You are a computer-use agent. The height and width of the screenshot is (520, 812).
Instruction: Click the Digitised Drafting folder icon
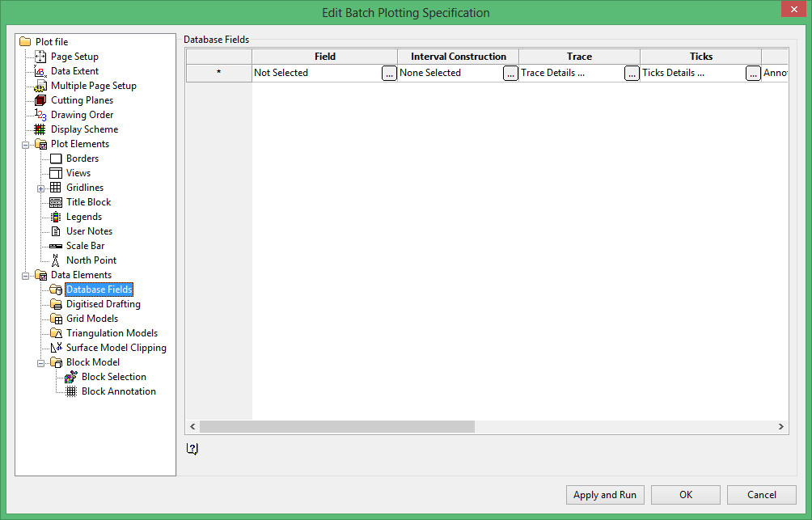tap(57, 304)
